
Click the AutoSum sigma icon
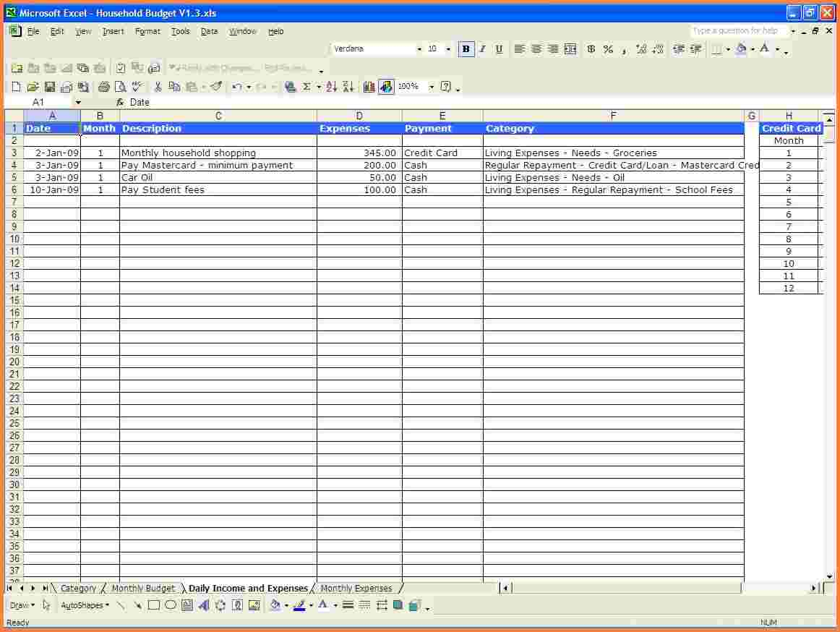307,87
